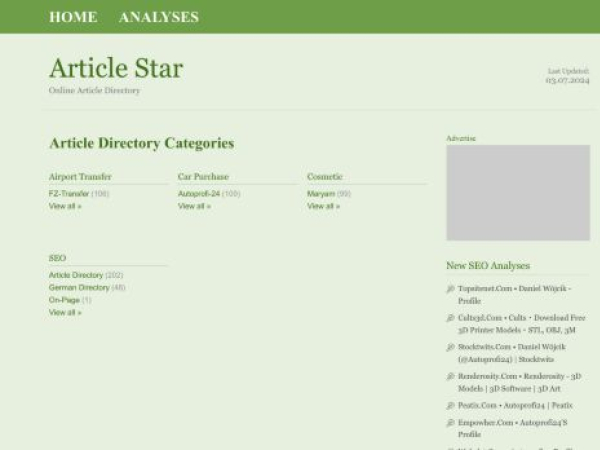
Task: Click the icon beside Peatix.Com analysis
Action: (x=450, y=406)
